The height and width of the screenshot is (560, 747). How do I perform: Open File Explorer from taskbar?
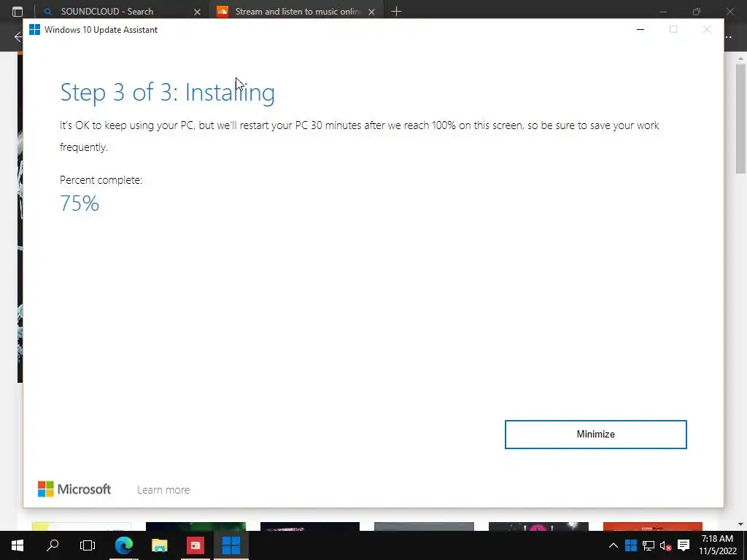point(160,545)
